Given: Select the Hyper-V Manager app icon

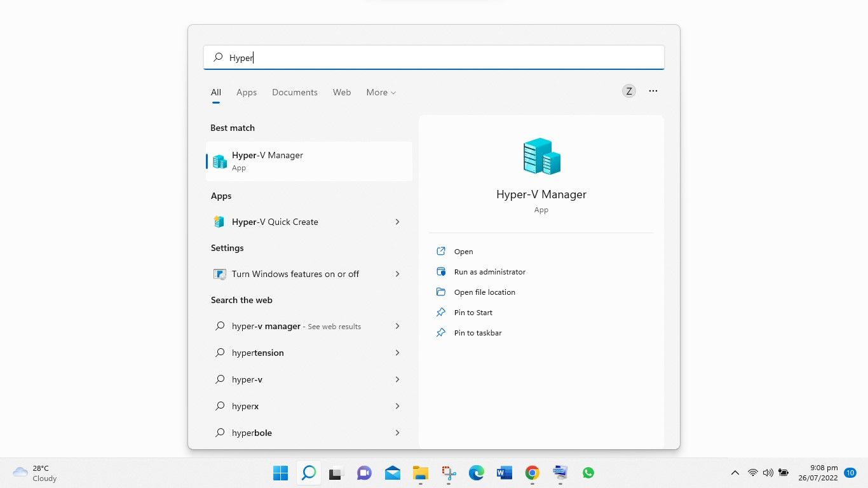Looking at the screenshot, I should 219,161.
